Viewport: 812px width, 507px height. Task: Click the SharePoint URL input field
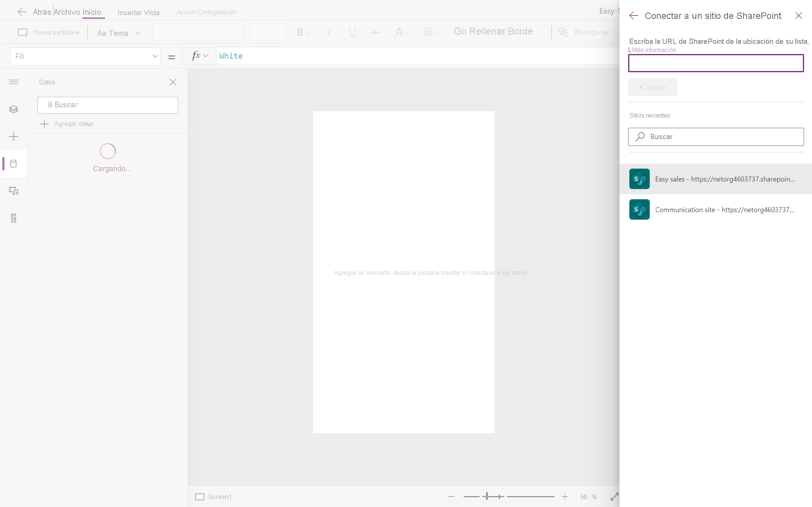click(x=716, y=63)
